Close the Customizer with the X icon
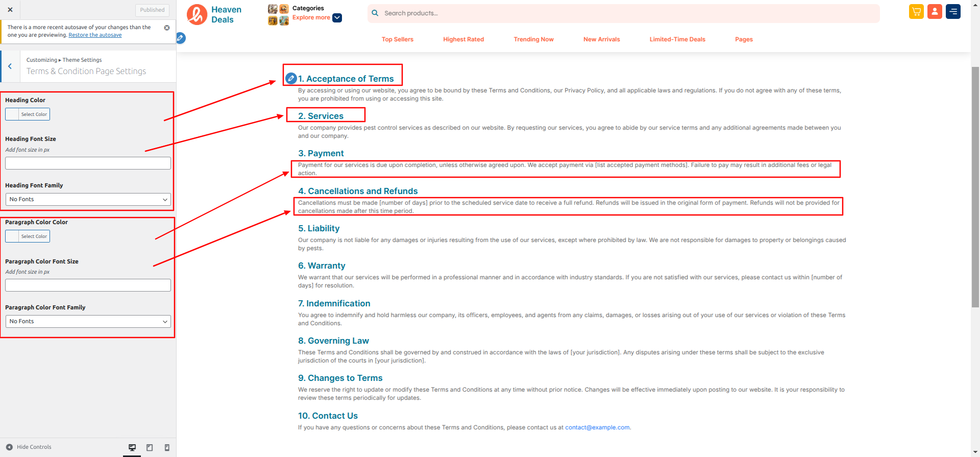This screenshot has height=457, width=980. click(10, 10)
